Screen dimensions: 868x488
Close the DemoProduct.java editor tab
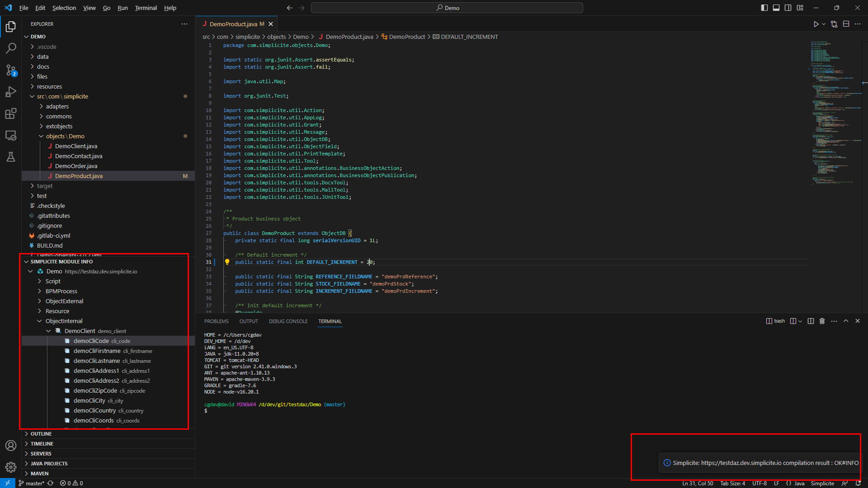271,24
